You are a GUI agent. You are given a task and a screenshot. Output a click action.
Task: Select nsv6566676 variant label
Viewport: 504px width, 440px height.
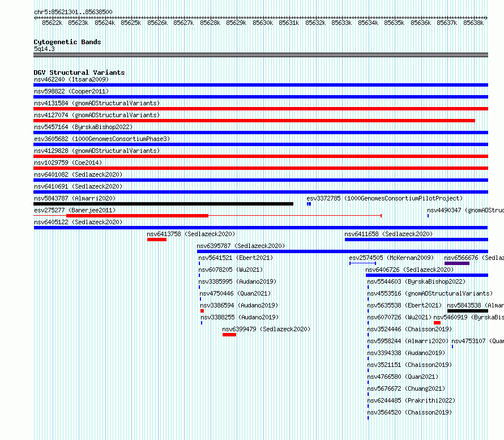tap(474, 258)
